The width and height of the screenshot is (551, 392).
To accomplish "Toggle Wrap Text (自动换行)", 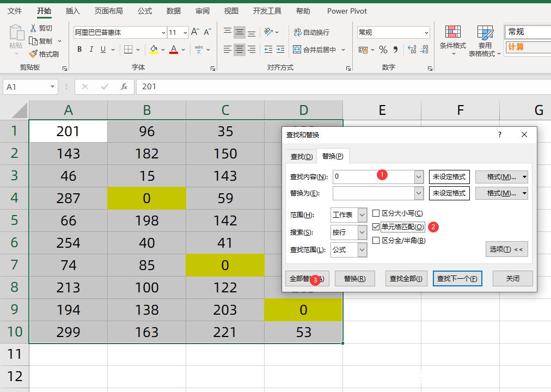I will pyautogui.click(x=311, y=32).
